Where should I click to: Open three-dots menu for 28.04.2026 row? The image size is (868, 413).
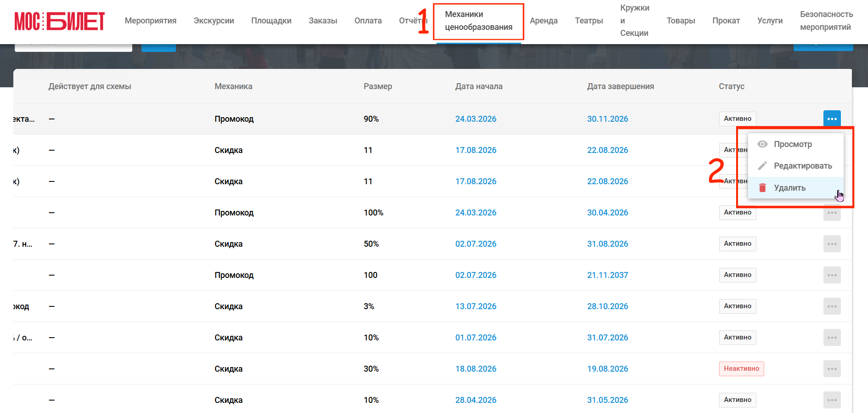(x=832, y=400)
